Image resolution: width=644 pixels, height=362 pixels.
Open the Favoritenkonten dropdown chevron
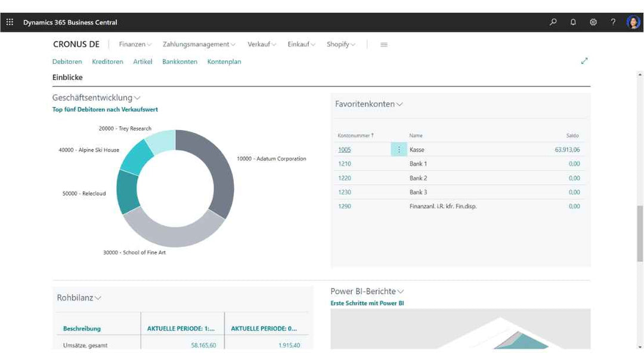[x=400, y=104]
